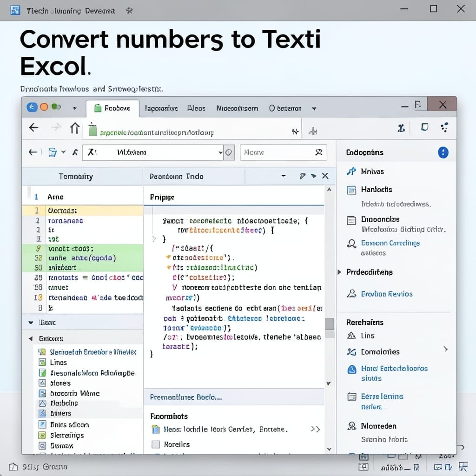Screen dimensions: 476x476
Task: Open the home page icon
Action: click(x=75, y=128)
